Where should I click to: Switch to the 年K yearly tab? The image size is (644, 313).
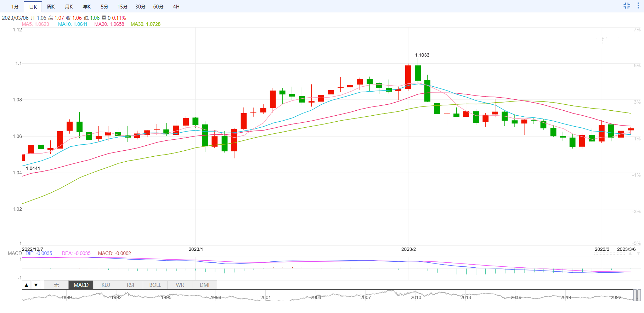[x=86, y=7]
